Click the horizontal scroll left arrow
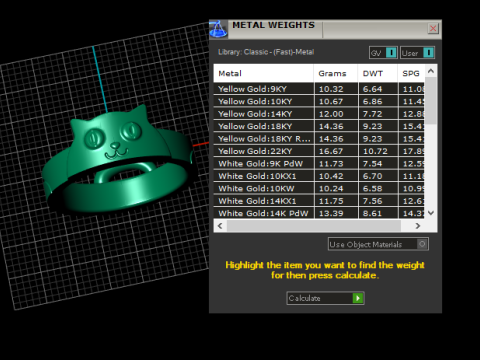The width and height of the screenshot is (480, 360). coord(220,226)
